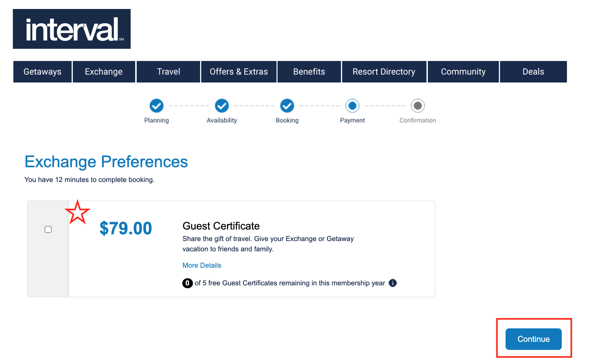This screenshot has height=364, width=590.
Task: Open the More Details link
Action: tap(202, 265)
